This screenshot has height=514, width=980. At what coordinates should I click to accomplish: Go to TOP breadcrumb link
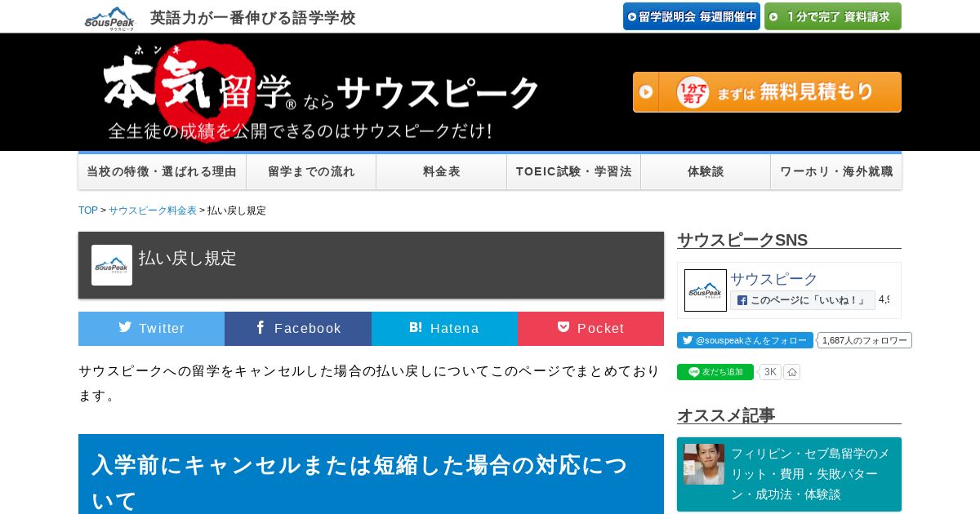(x=88, y=210)
